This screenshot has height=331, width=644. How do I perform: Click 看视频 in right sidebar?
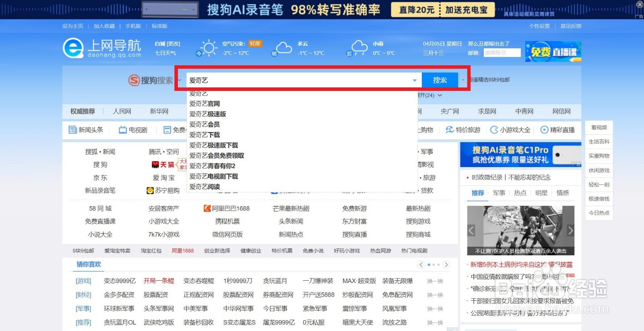coord(599,128)
